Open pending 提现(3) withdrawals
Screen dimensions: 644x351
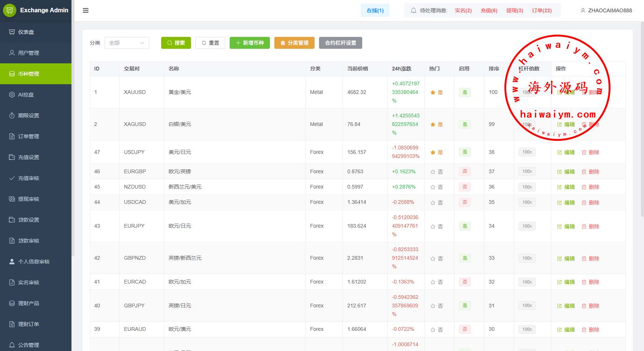[x=514, y=10]
